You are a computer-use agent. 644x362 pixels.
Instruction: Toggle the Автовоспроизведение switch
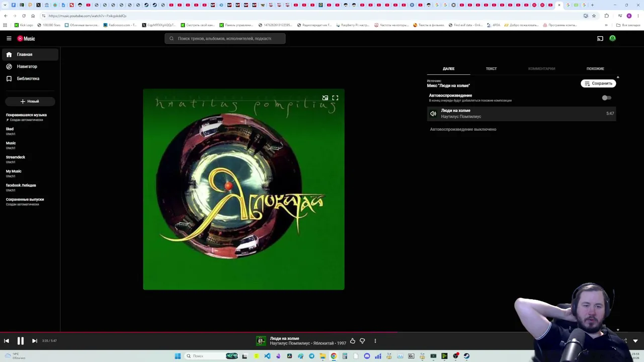pos(606,98)
